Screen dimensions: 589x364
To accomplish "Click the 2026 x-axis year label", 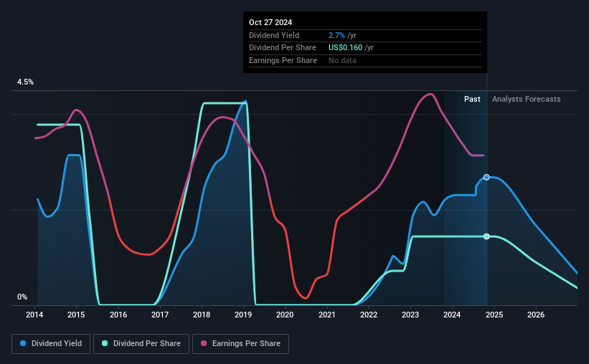I will tap(536, 315).
